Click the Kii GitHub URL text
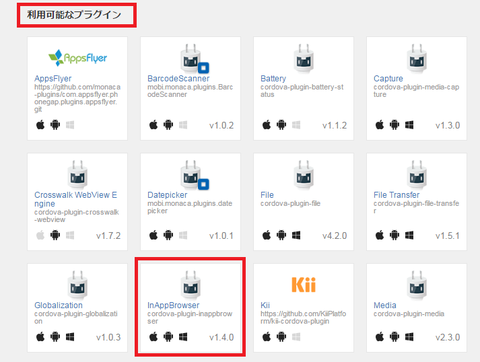Image resolution: width=480 pixels, height=362 pixels. [303, 317]
